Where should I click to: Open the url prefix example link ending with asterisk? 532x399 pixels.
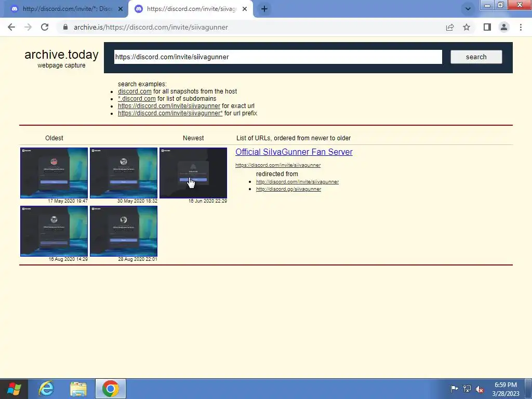(170, 113)
